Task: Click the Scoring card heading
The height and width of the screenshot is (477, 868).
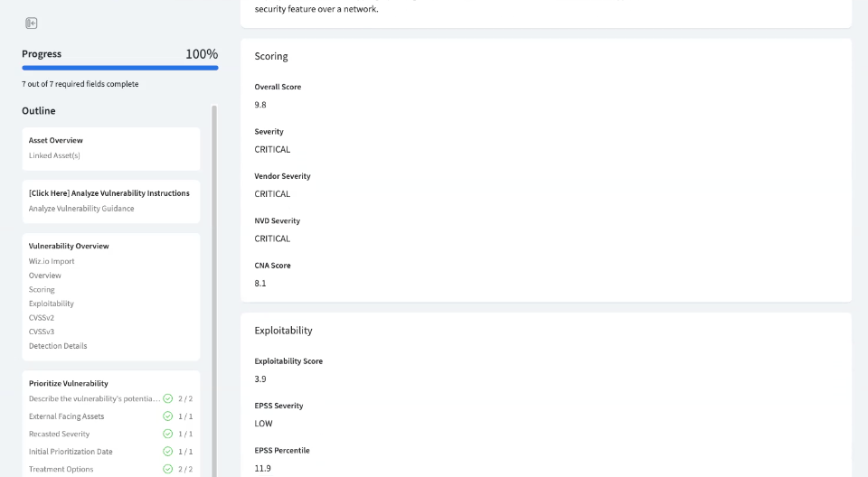Action: [271, 56]
